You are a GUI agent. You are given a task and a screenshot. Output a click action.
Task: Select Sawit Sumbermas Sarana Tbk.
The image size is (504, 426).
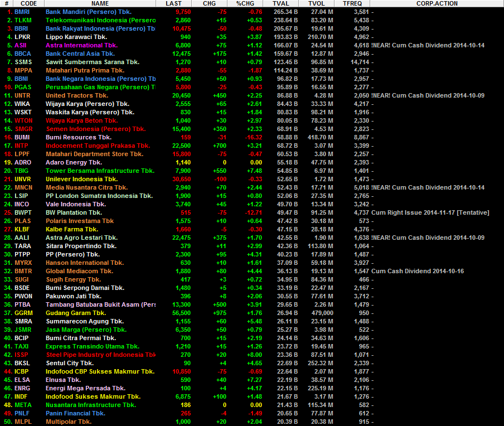point(93,62)
